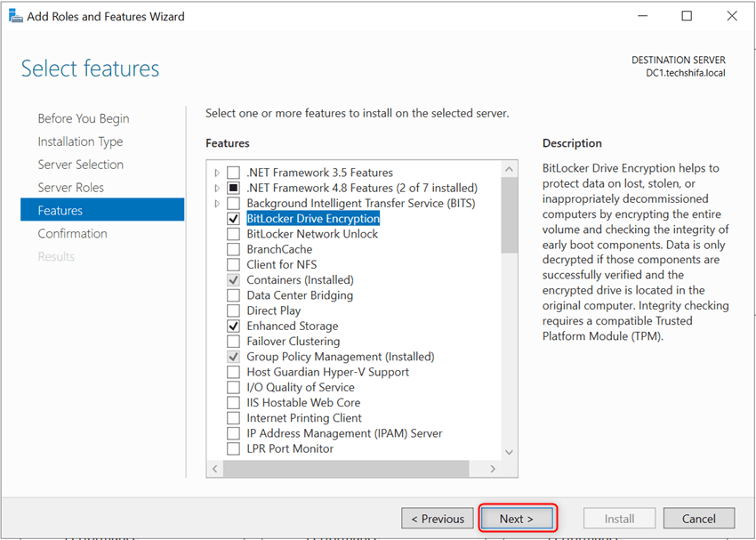Click the Next button
Image resolution: width=756 pixels, height=540 pixels.
tap(517, 518)
